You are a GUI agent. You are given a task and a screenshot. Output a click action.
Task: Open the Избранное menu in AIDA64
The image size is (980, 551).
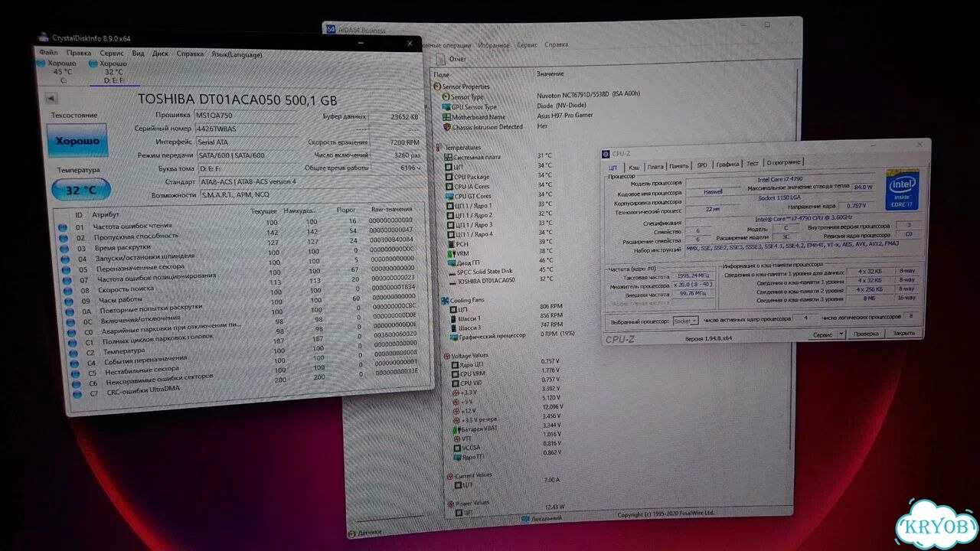coord(494,45)
